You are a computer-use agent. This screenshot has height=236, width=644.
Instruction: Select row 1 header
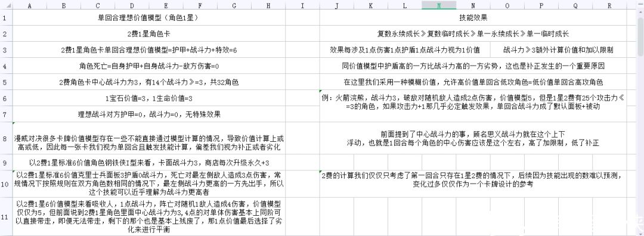click(x=6, y=18)
